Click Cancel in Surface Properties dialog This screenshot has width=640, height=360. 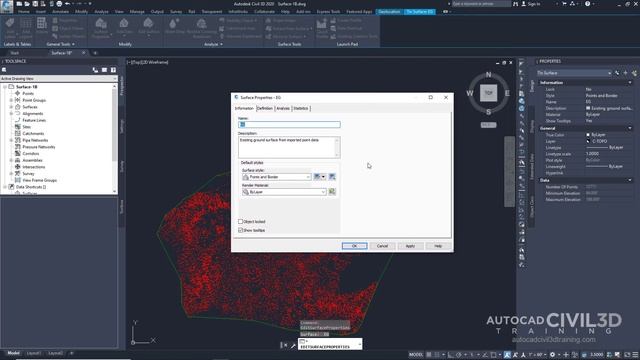[382, 246]
